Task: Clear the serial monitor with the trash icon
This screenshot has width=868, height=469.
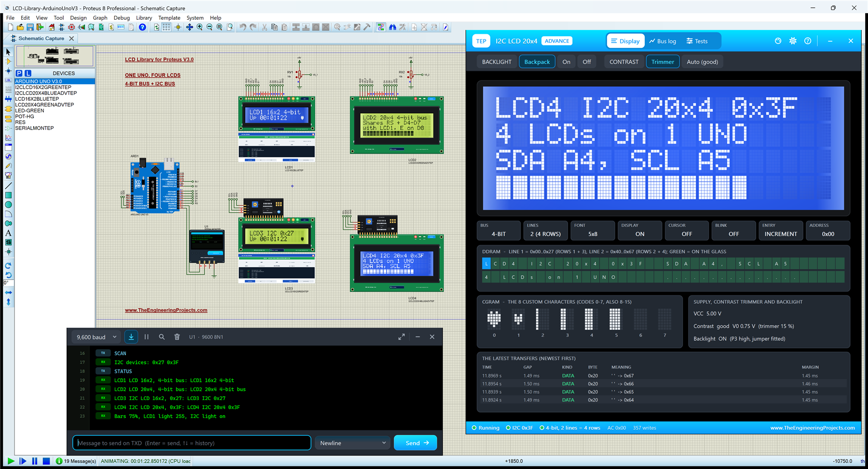Action: coord(177,337)
